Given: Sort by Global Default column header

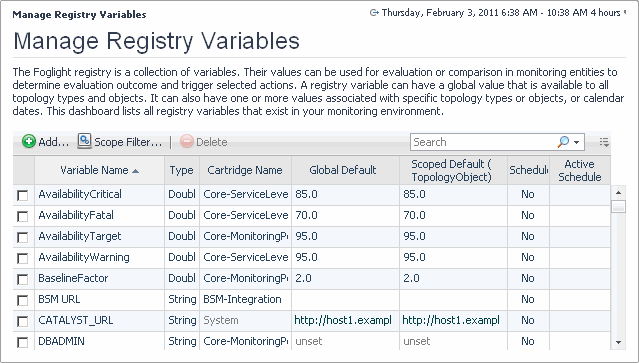Looking at the screenshot, I should (342, 170).
